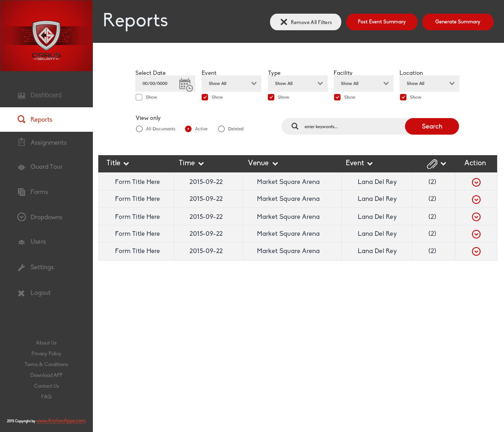This screenshot has width=504, height=432.
Task: Uncheck the Show checkbox under Type
Action: click(x=271, y=97)
